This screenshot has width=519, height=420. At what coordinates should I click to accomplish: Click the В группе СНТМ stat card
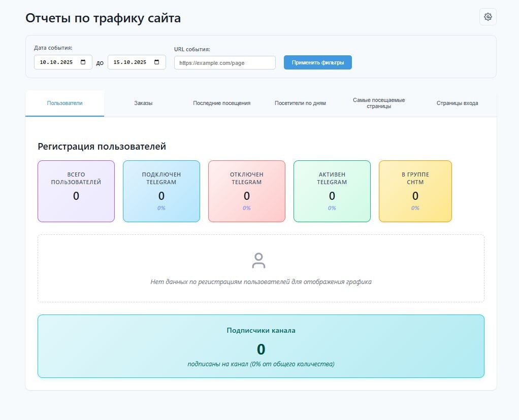coord(415,191)
